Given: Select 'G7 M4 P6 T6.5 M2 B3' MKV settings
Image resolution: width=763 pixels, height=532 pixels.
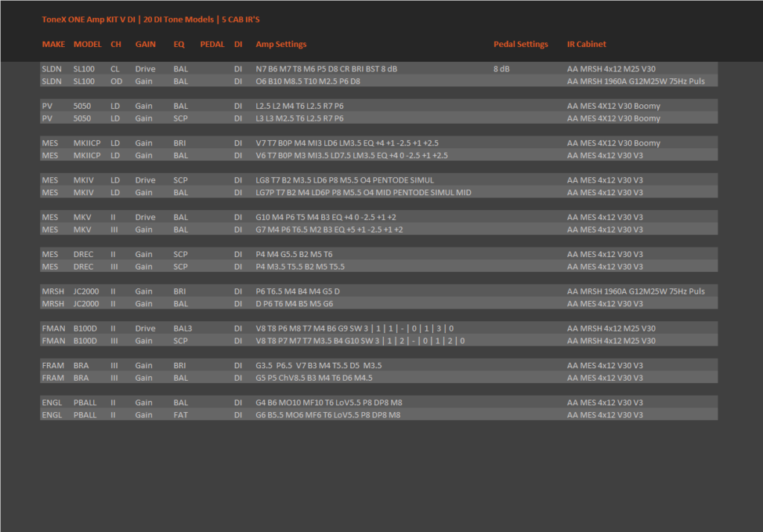Looking at the screenshot, I should pyautogui.click(x=329, y=229).
